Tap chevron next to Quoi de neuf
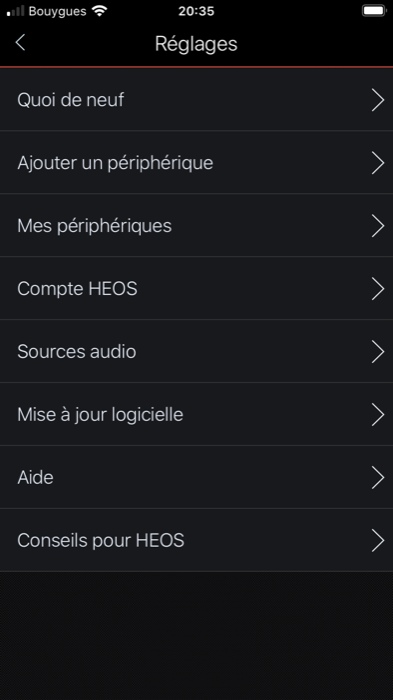The image size is (393, 700). pyautogui.click(x=378, y=100)
